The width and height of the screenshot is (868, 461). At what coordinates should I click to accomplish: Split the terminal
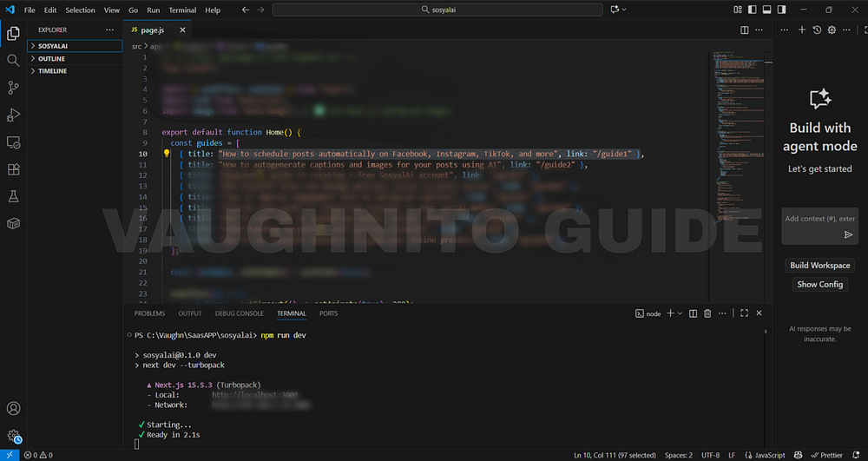pyautogui.click(x=693, y=313)
